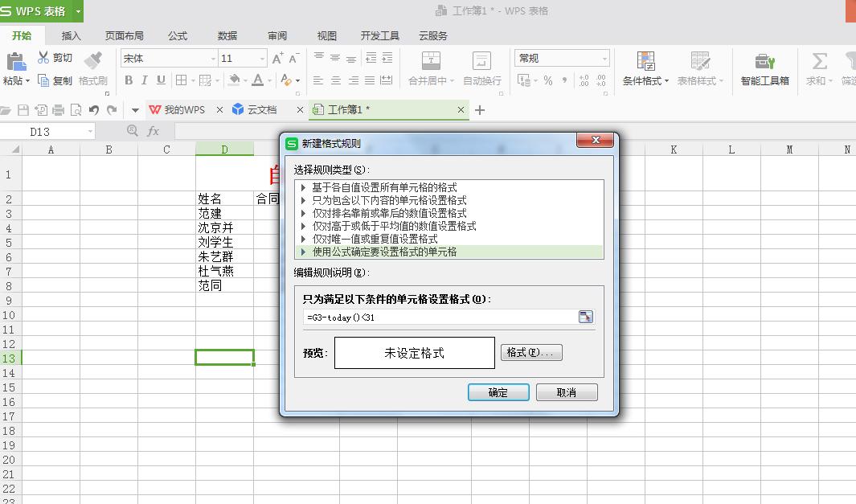Click the 格式 button in the dialog
This screenshot has width=856, height=504.
click(x=530, y=352)
